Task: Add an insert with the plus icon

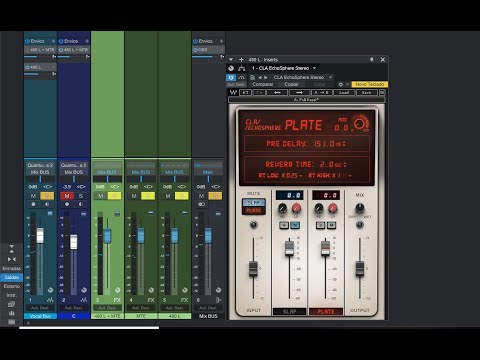Action: pos(241,60)
